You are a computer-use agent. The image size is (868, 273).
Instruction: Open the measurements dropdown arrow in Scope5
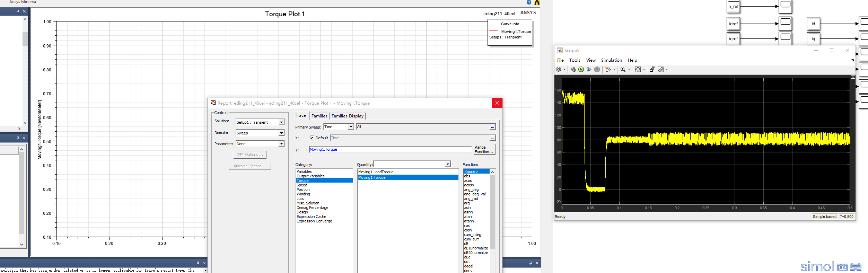coord(667,69)
